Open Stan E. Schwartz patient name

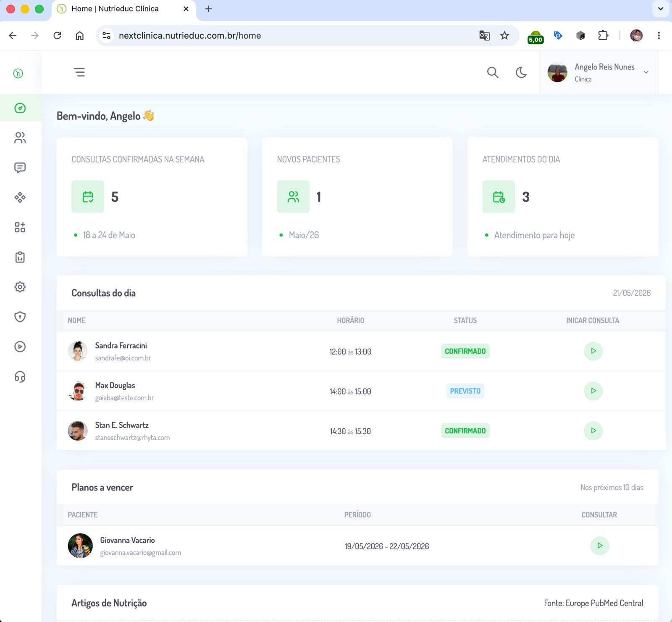[x=122, y=425]
